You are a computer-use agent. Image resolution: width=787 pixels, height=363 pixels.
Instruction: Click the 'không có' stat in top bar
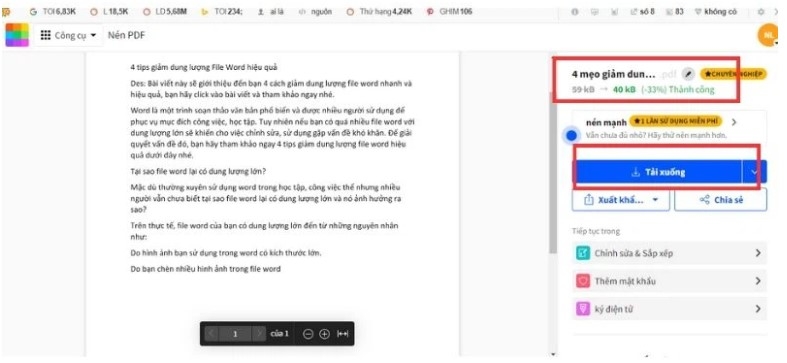pyautogui.click(x=717, y=12)
